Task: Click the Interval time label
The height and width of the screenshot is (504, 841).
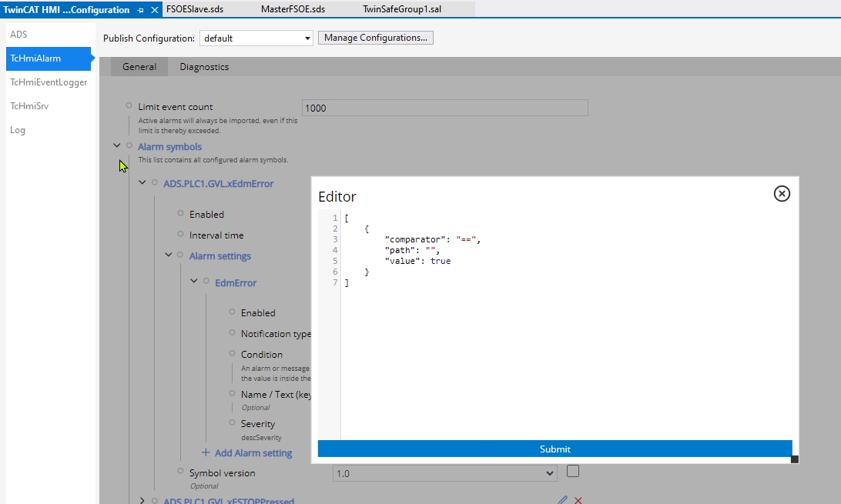Action: point(216,235)
